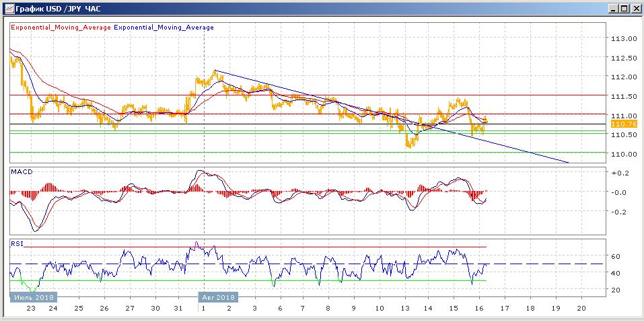Image resolution: width=644 pixels, height=322 pixels.
Task: Click the chart icon in the title bar
Action: coord(9,8)
